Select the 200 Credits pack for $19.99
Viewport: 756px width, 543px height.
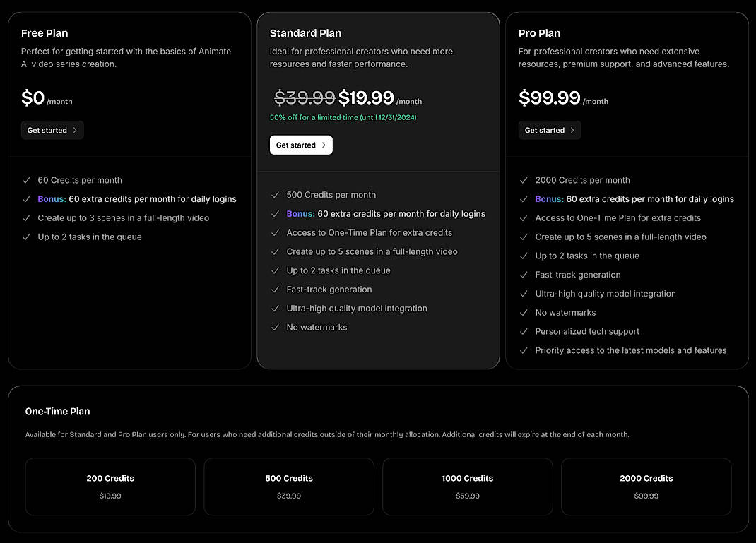110,487
